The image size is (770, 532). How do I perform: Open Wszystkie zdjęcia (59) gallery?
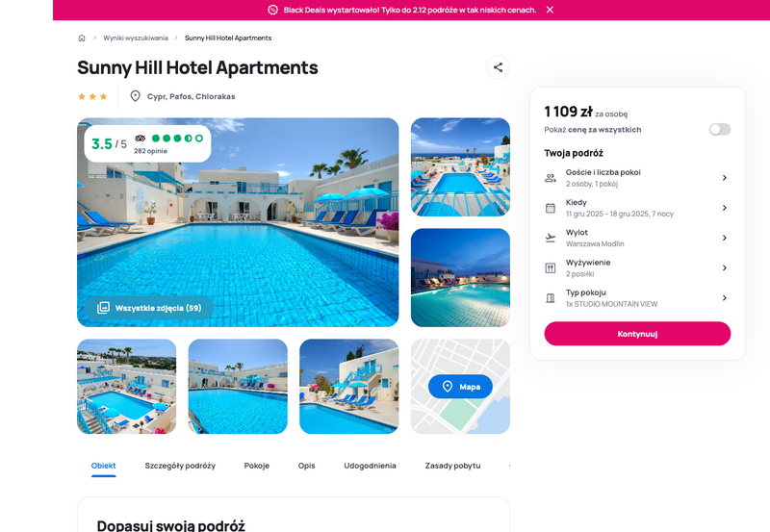[149, 308]
